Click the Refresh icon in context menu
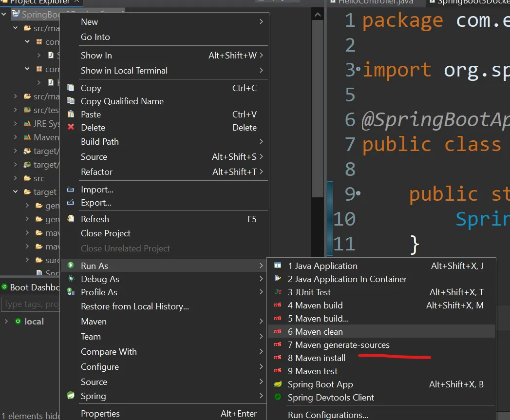The width and height of the screenshot is (510, 420). click(x=71, y=219)
